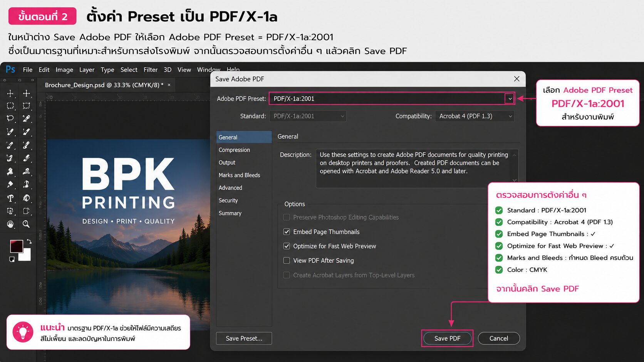Open the Layer menu
Image resolution: width=644 pixels, height=362 pixels.
click(87, 70)
